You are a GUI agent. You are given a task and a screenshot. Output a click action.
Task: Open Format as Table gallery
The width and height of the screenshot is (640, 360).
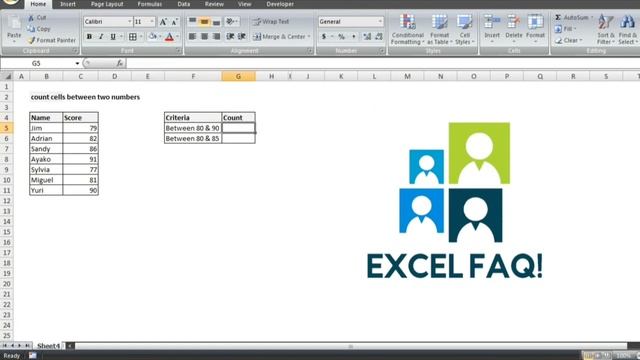(439, 29)
